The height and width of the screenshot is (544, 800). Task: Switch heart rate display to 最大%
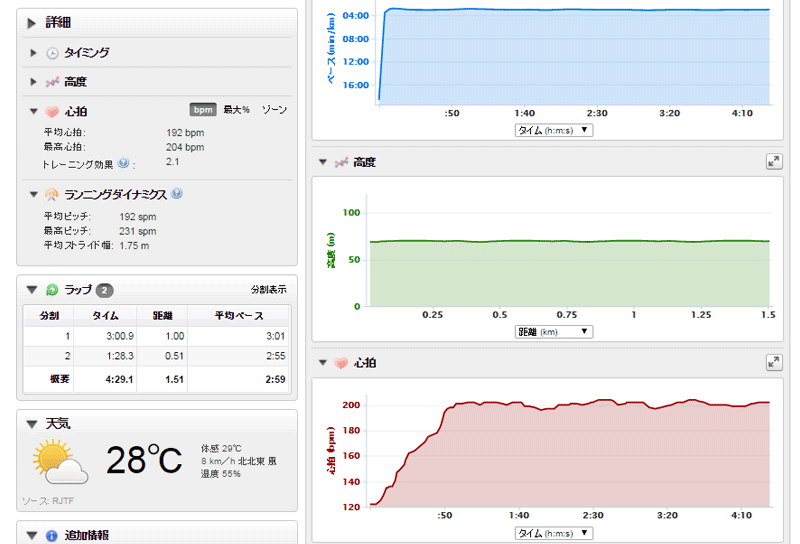click(x=236, y=109)
